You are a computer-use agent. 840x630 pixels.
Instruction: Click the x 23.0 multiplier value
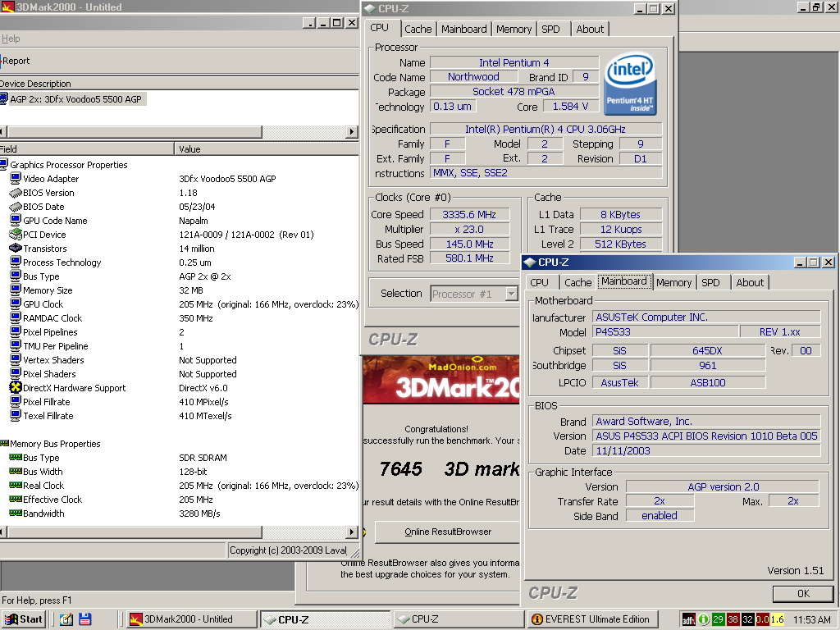coord(469,230)
